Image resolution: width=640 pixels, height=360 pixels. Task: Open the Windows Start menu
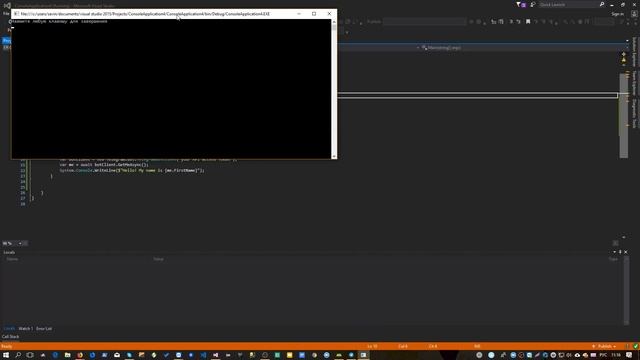click(x=6, y=355)
